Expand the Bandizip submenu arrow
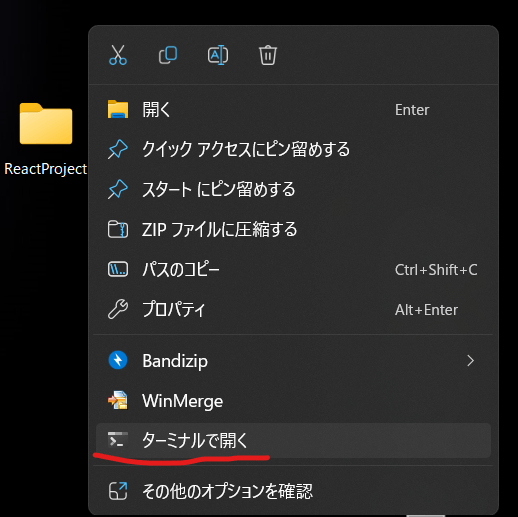 pos(470,361)
